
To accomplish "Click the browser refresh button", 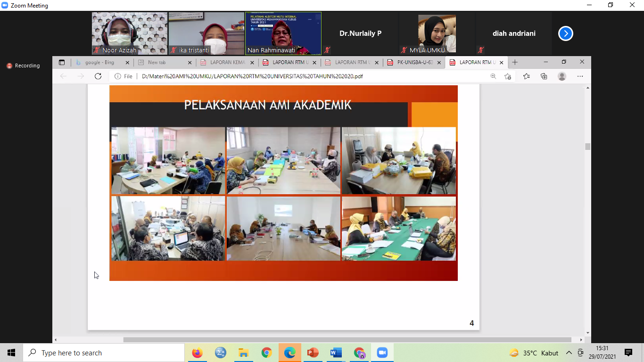I will coord(98,76).
